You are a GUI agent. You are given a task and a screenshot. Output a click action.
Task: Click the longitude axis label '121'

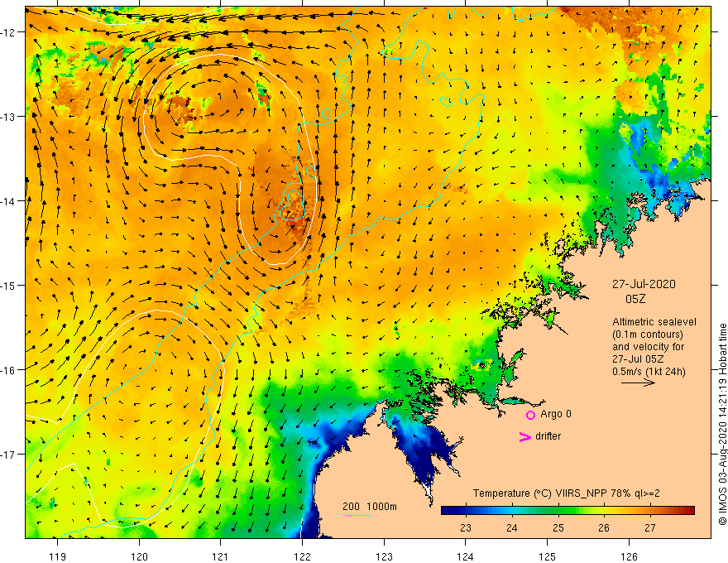[221, 556]
